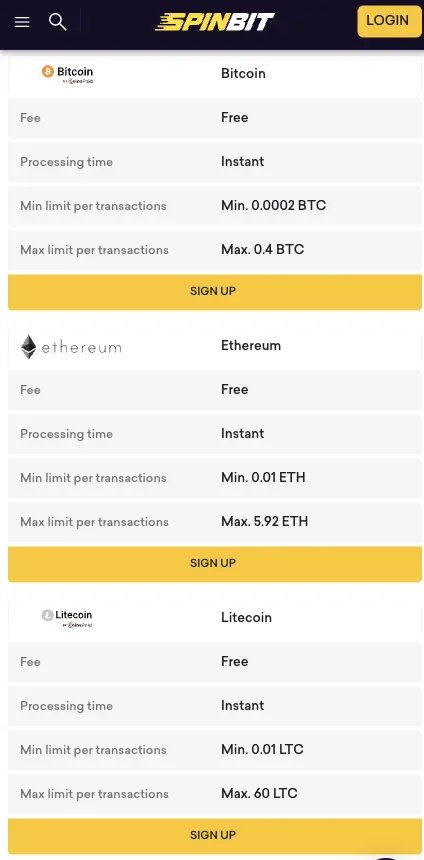Screen dimensions: 424x860
Task: Click the Bitcoin CoinsPaid logo
Action: 67,74
